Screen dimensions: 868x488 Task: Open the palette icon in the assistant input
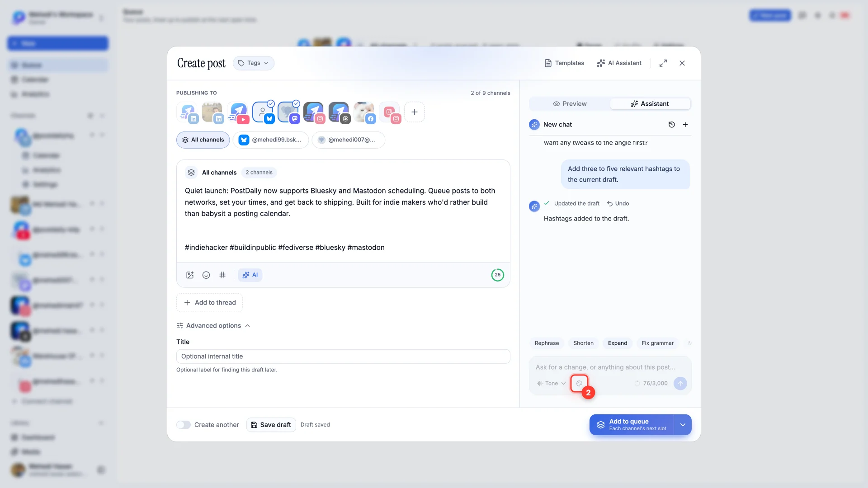point(579,383)
